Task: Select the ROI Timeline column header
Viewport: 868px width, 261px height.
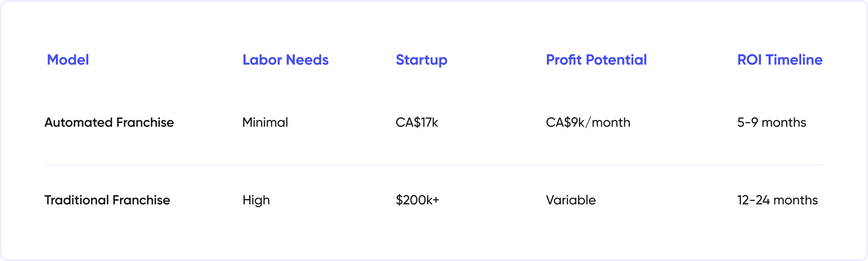Action: tap(780, 60)
